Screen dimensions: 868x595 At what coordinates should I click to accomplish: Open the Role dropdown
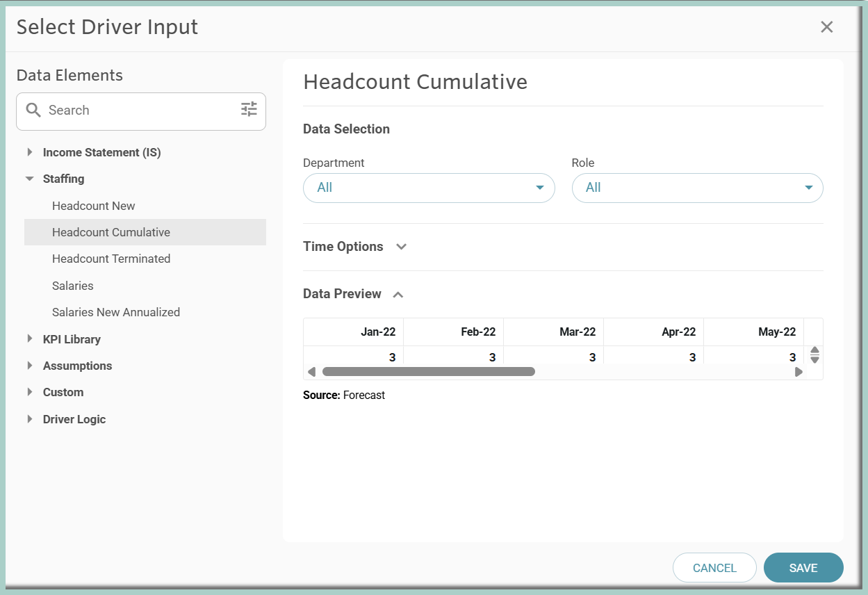[x=697, y=188]
